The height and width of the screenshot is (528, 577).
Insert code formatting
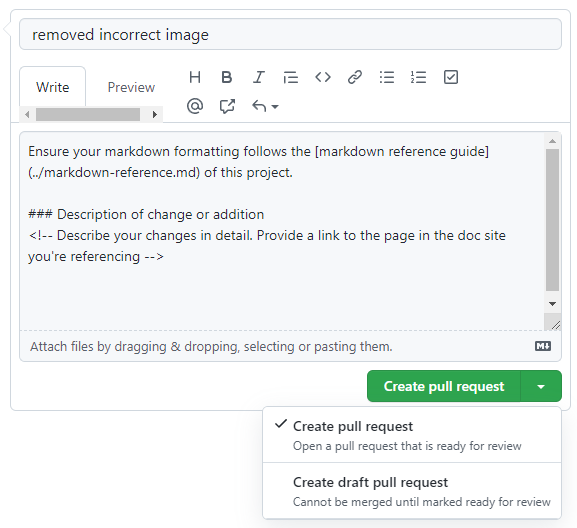point(323,77)
